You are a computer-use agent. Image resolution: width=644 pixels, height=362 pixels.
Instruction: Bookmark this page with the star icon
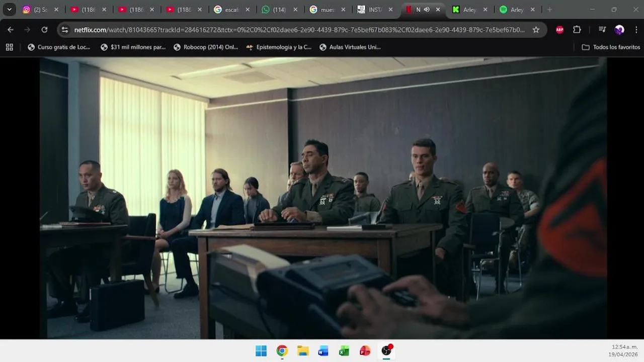(x=536, y=30)
